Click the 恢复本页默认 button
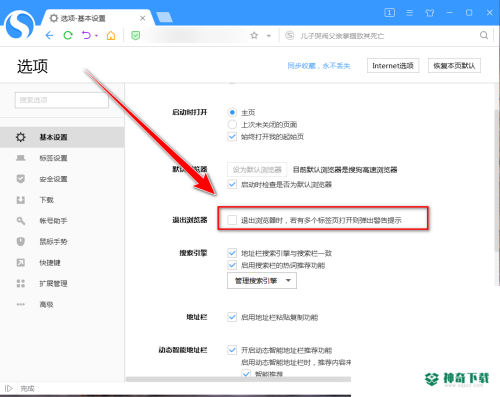The width and height of the screenshot is (500, 397). click(x=454, y=66)
